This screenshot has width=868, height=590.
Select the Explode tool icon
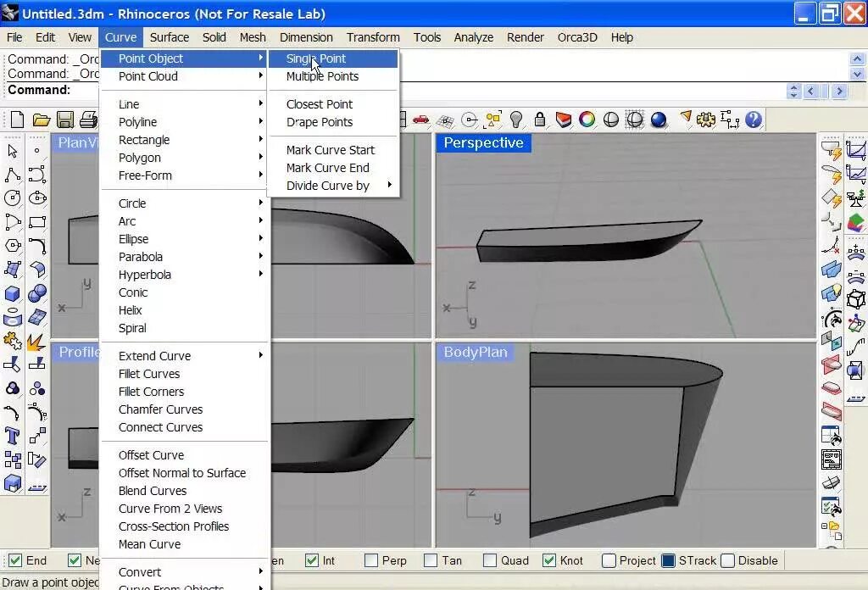[x=37, y=342]
